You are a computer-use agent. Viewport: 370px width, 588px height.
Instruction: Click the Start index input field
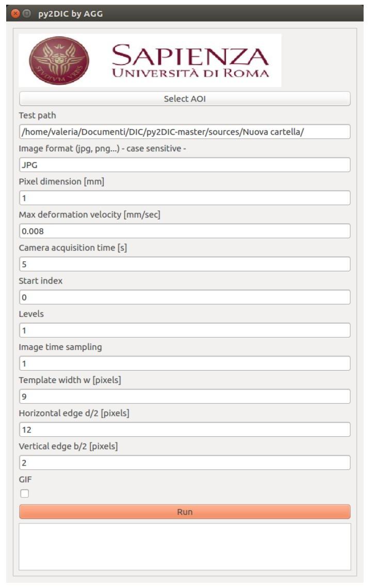[185, 297]
